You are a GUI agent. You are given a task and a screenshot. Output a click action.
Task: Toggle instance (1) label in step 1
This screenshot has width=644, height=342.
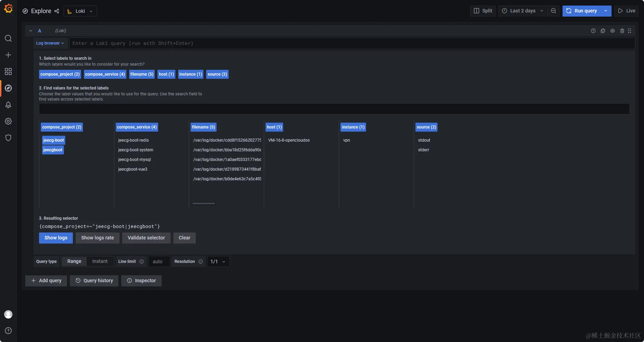(191, 74)
